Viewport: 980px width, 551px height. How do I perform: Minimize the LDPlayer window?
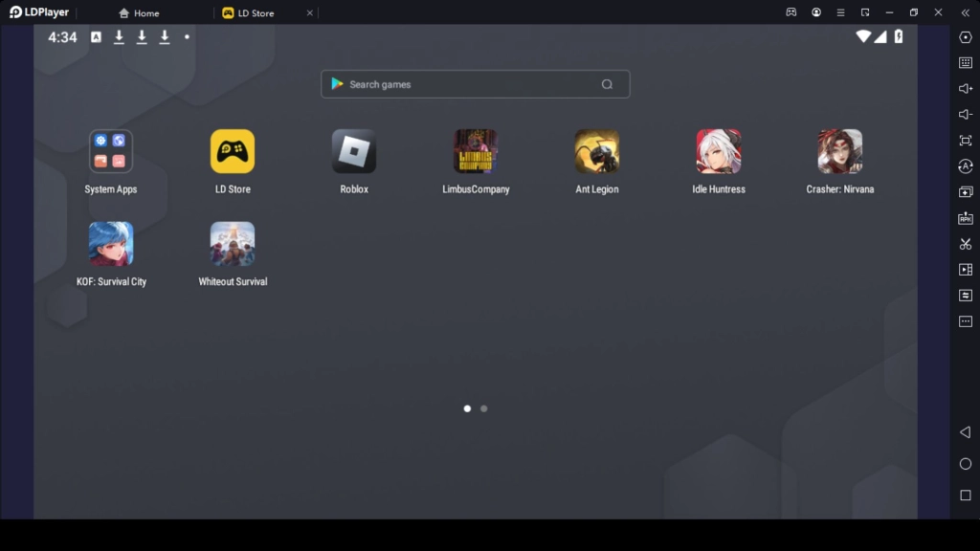click(889, 12)
